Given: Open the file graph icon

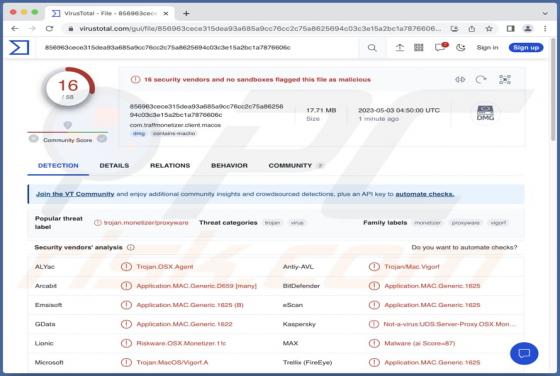Looking at the screenshot, I should [x=505, y=79].
